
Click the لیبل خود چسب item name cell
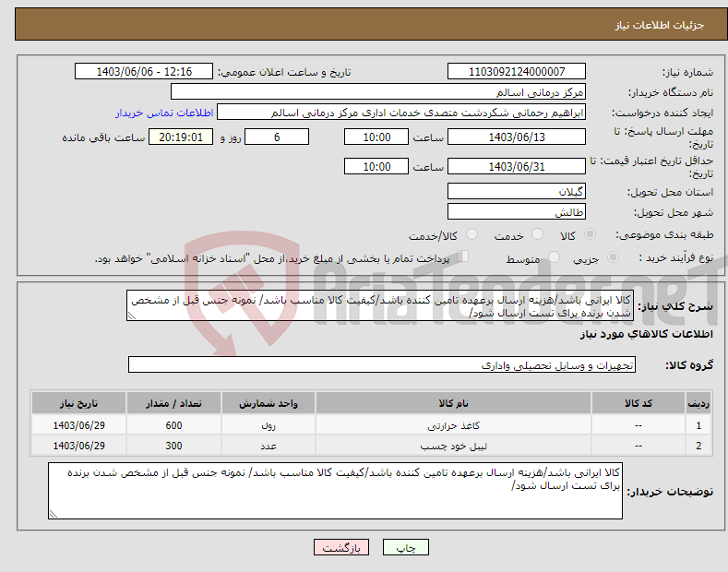coord(453,446)
